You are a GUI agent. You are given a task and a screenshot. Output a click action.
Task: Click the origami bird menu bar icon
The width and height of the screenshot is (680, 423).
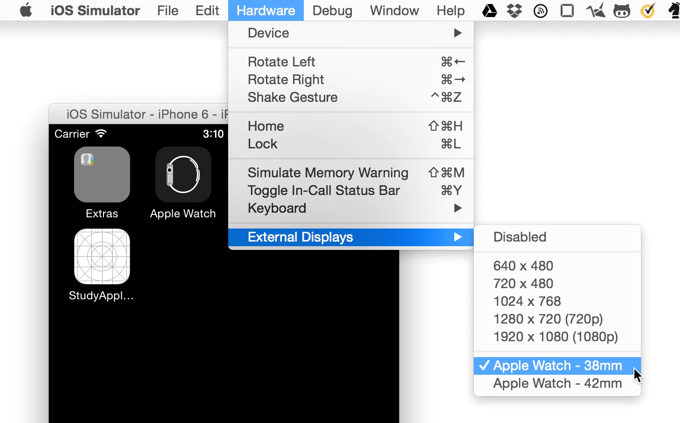click(x=595, y=10)
